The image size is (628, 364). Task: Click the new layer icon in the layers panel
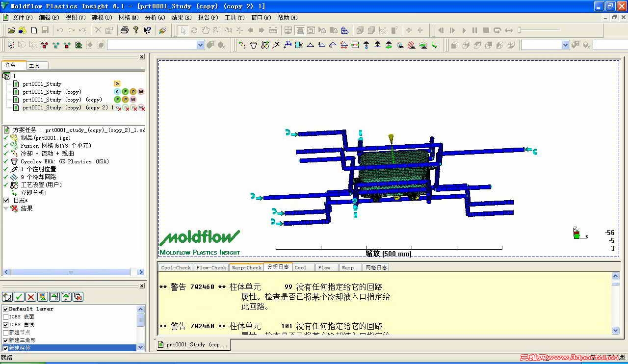7,296
